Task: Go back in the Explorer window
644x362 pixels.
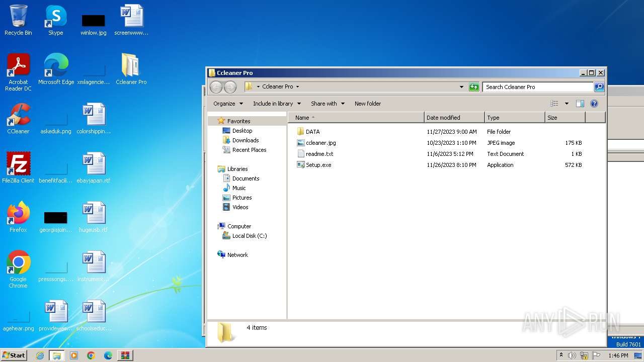Action: pos(216,87)
